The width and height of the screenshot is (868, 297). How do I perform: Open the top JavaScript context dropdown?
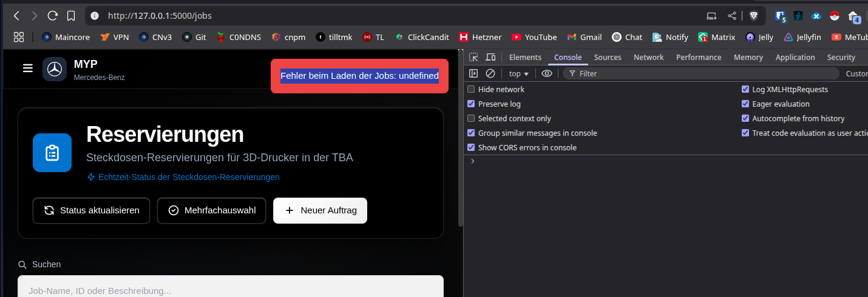(518, 73)
